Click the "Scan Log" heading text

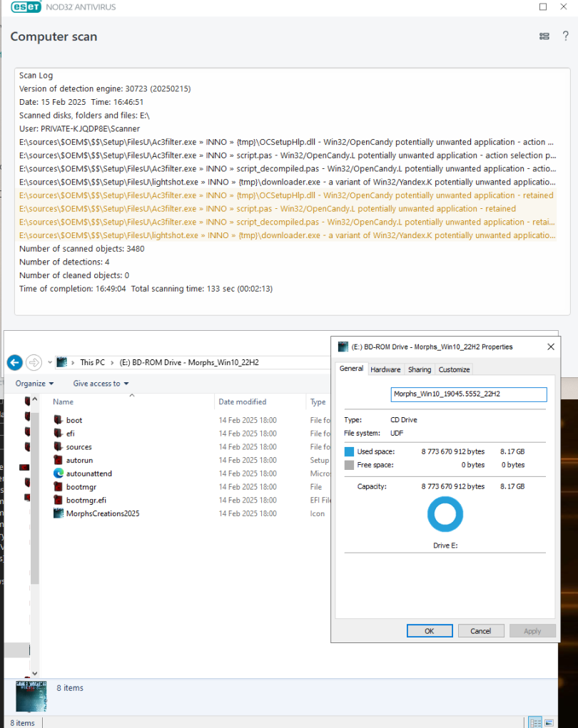[x=36, y=75]
